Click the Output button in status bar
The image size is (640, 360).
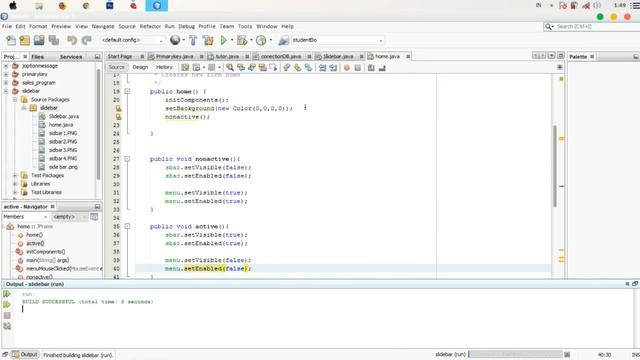(x=25, y=355)
